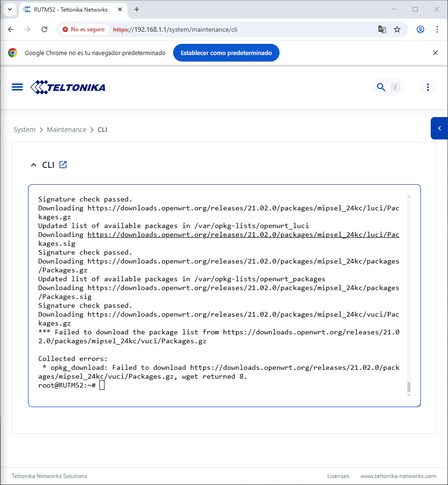
Task: Click the Teltonika logo
Action: 68,87
